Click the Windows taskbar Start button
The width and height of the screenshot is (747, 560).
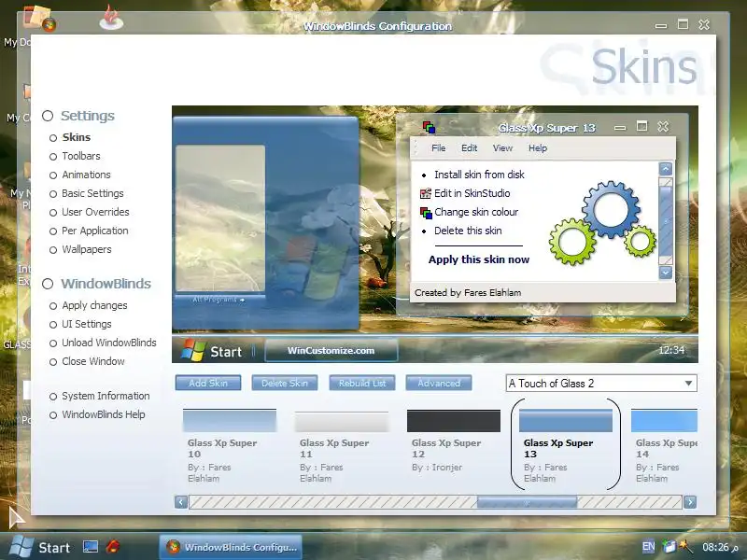(40, 547)
